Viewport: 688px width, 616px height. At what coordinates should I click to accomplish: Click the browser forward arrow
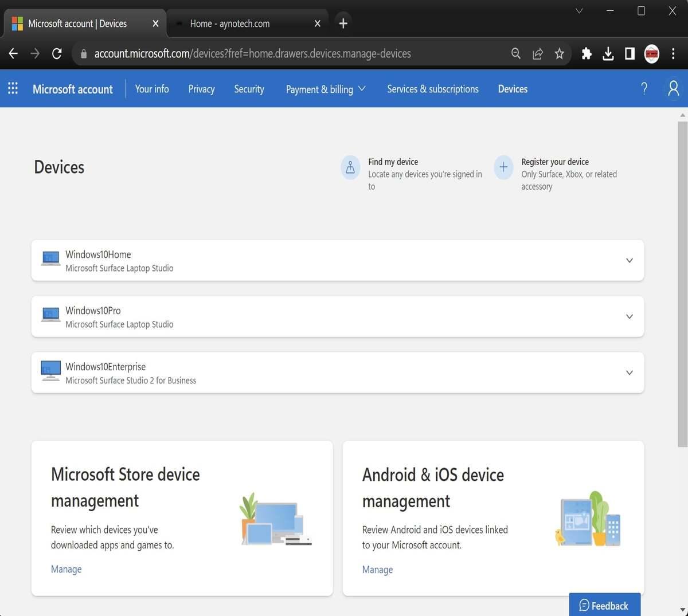tap(35, 53)
